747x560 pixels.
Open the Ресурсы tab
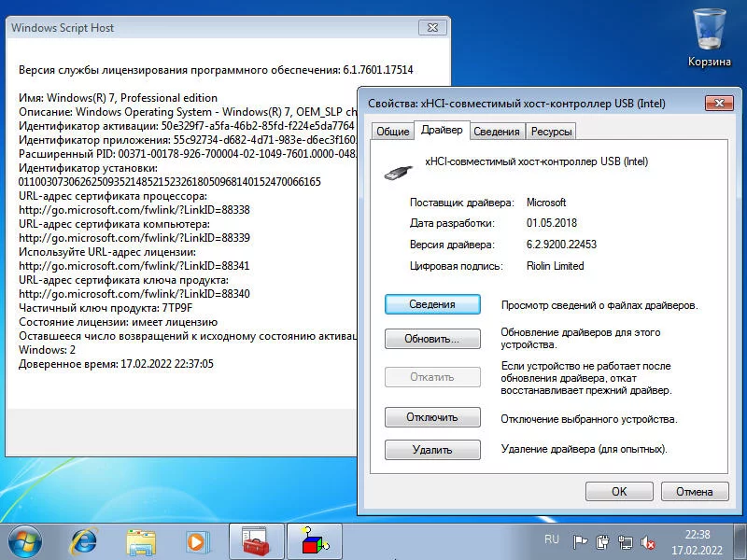pos(551,132)
